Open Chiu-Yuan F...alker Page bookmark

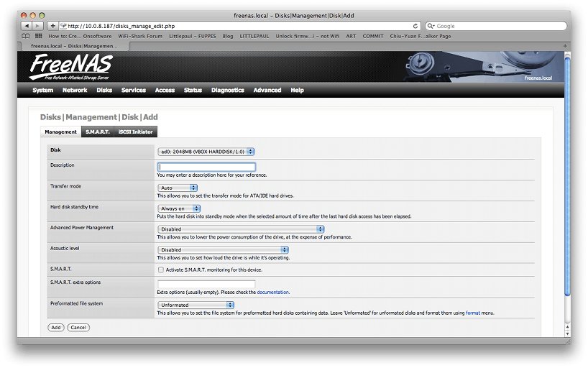(x=421, y=36)
